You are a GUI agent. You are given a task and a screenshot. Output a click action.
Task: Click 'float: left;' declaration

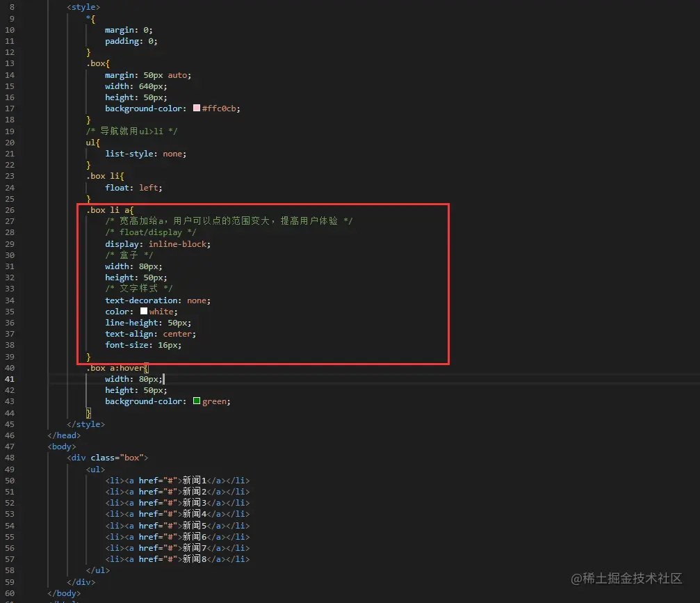point(133,188)
